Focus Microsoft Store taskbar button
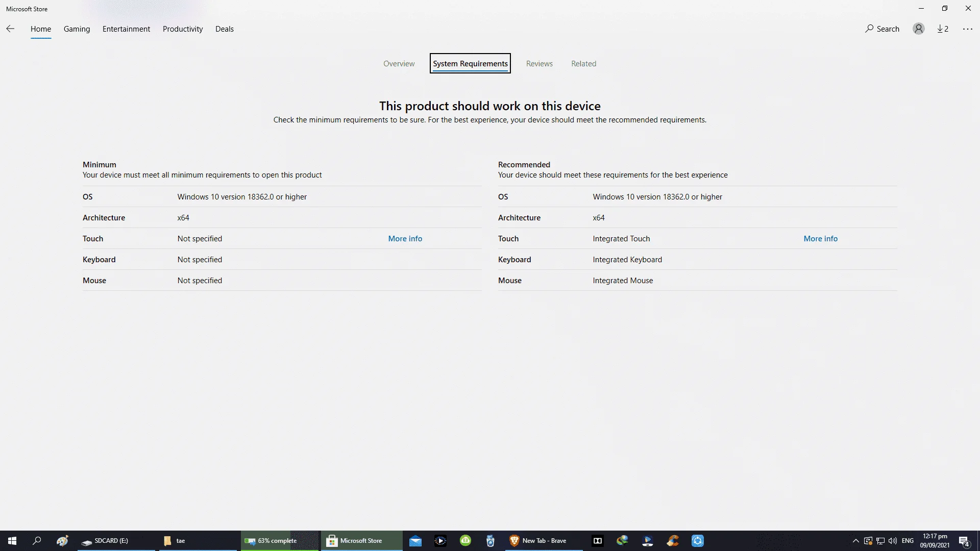980x551 pixels. tap(361, 541)
